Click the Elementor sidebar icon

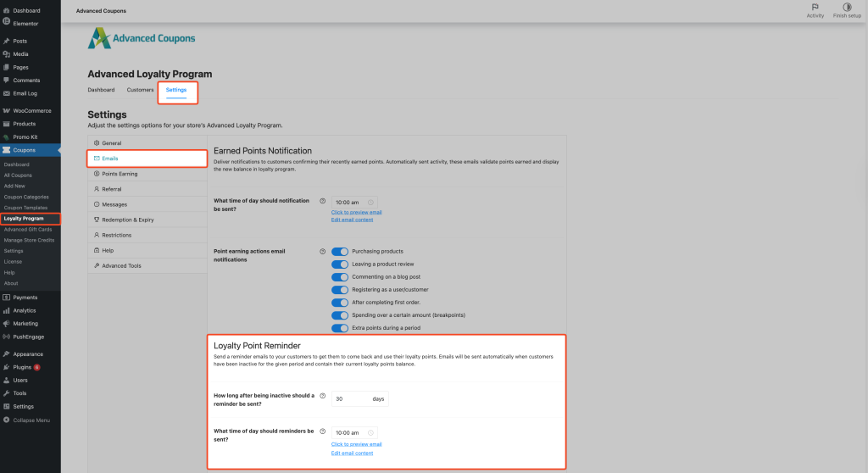pos(7,23)
